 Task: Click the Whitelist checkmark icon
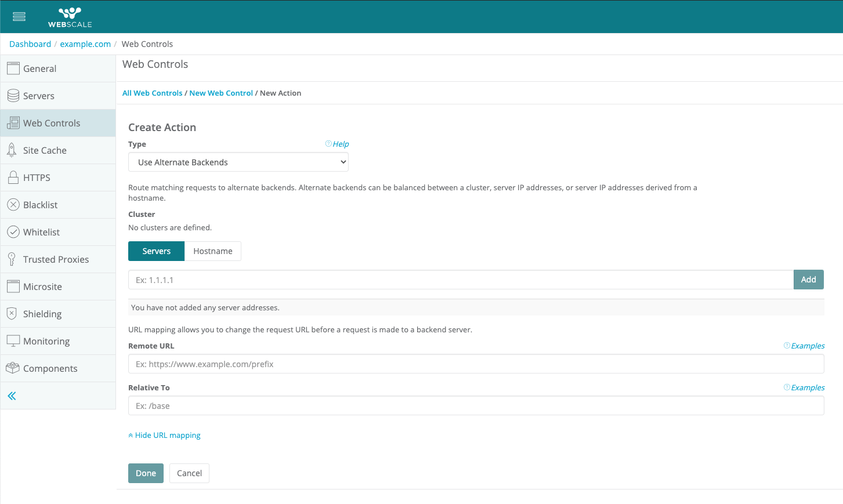(13, 232)
